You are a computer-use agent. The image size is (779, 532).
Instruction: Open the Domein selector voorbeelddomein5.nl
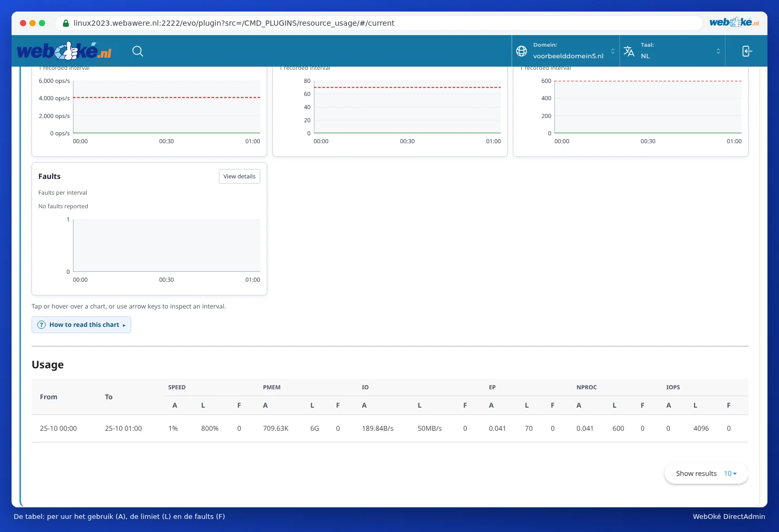tap(566, 51)
